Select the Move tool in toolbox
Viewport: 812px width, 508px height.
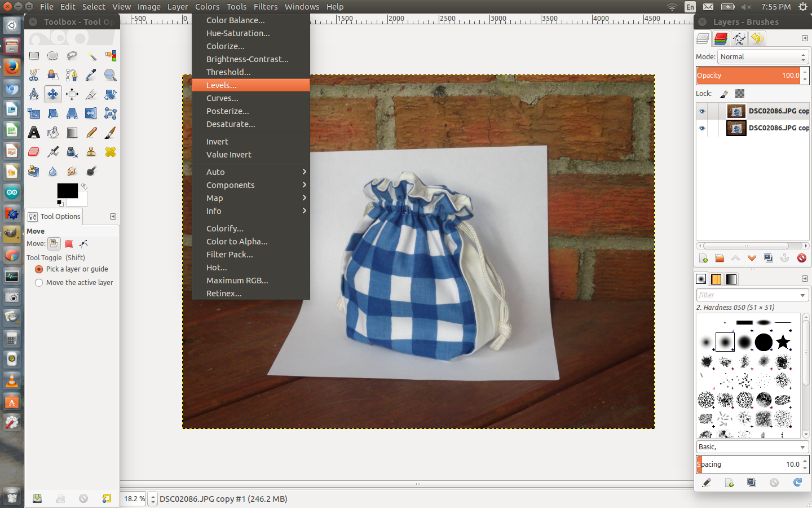(53, 94)
